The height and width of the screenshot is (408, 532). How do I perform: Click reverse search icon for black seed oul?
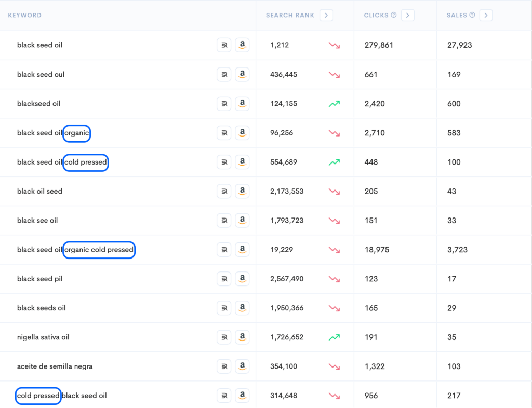(224, 75)
